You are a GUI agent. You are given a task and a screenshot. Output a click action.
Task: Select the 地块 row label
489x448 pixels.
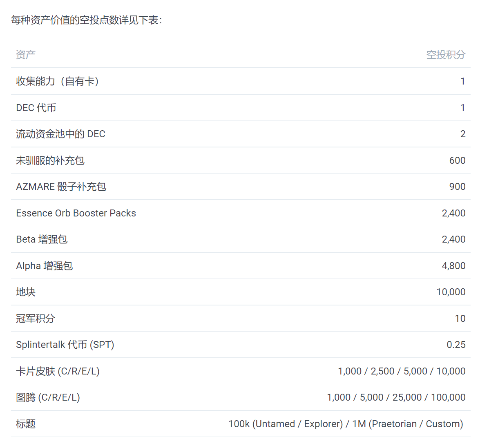click(26, 292)
